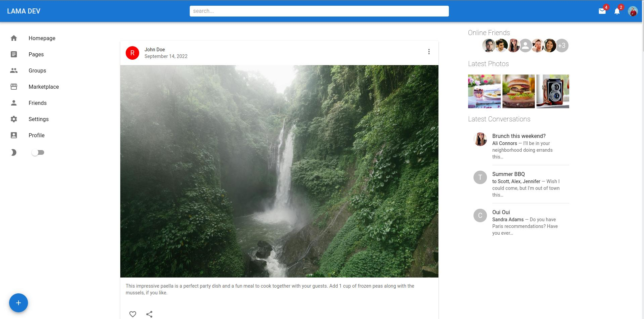Click the Pages article icon
Image resolution: width=644 pixels, height=319 pixels.
(x=14, y=54)
